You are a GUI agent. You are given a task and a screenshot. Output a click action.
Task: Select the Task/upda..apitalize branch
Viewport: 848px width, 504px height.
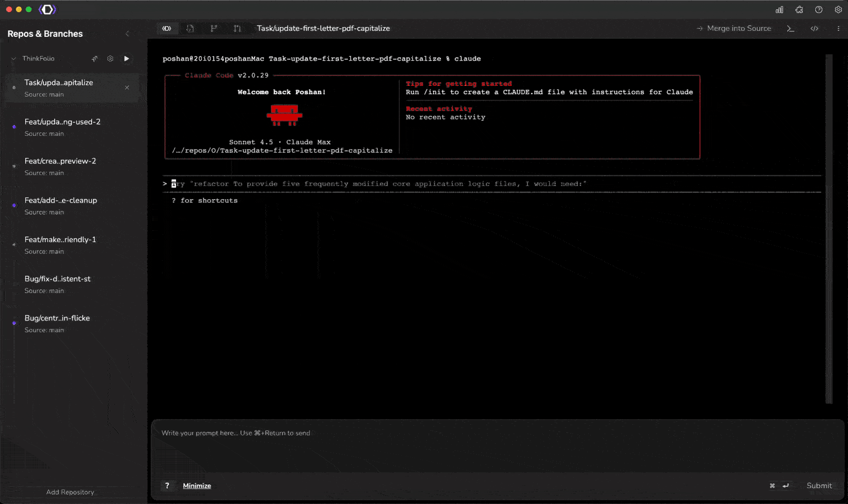coord(72,88)
